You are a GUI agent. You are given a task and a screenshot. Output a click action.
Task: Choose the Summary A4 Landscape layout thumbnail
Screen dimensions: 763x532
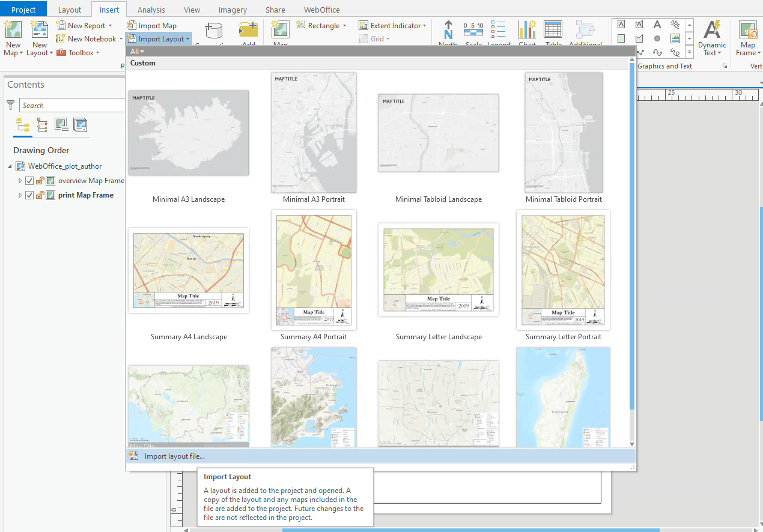coord(189,270)
